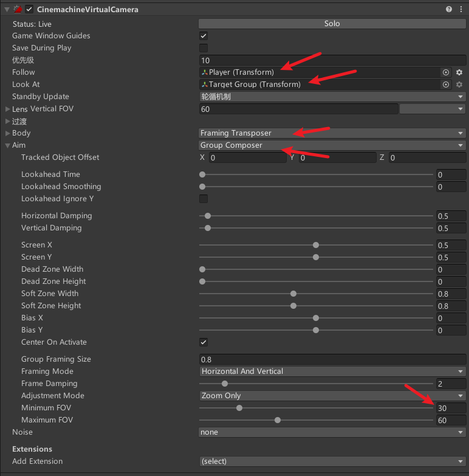469x476 pixels.
Task: Open the Noise dropdown
Action: click(332, 432)
